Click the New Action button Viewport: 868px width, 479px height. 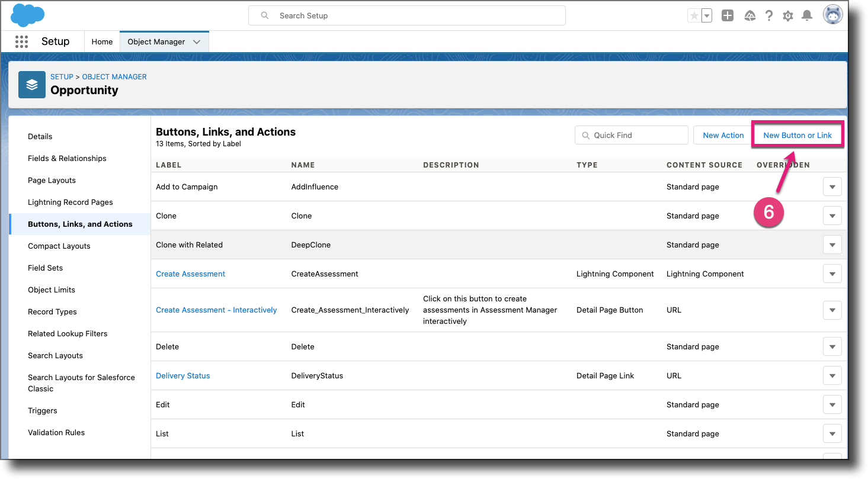[x=723, y=136]
